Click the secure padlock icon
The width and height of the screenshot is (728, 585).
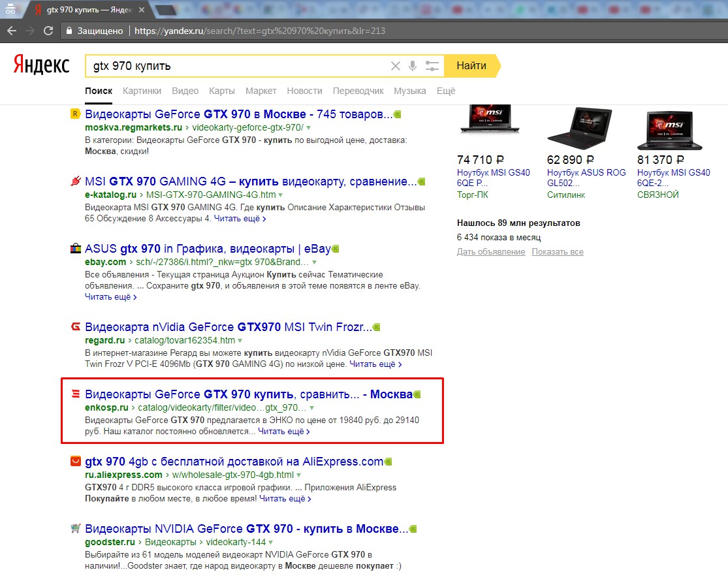click(x=69, y=31)
